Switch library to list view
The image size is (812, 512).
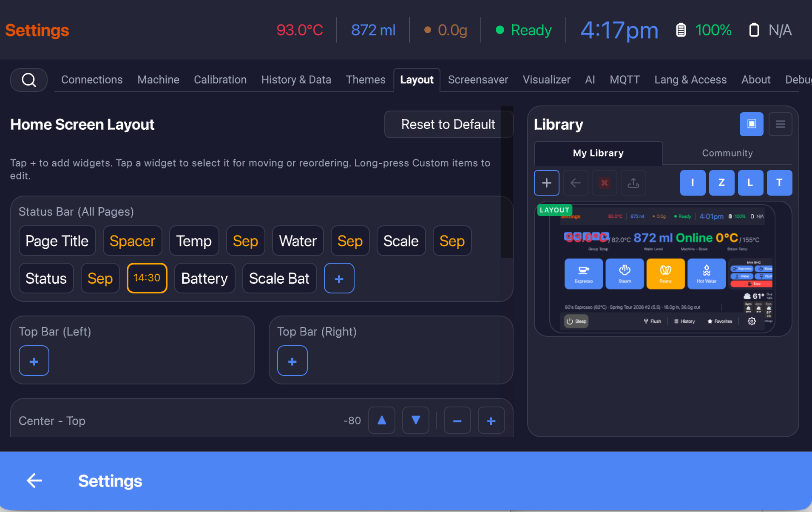[x=780, y=124]
